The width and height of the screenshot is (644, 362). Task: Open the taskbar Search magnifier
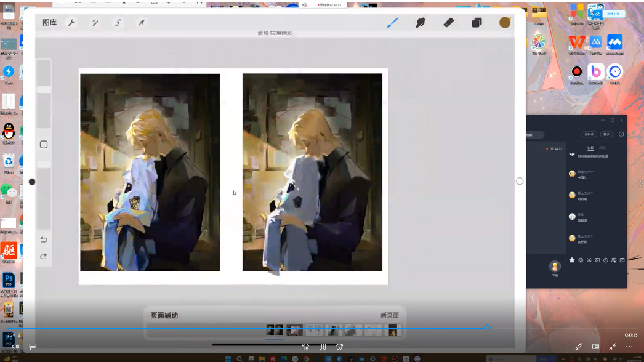(x=239, y=359)
